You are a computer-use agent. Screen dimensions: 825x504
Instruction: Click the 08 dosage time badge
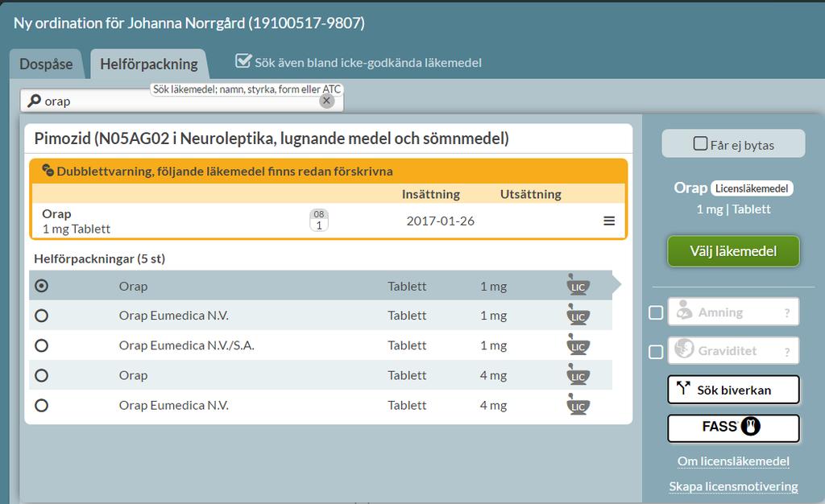click(x=319, y=220)
